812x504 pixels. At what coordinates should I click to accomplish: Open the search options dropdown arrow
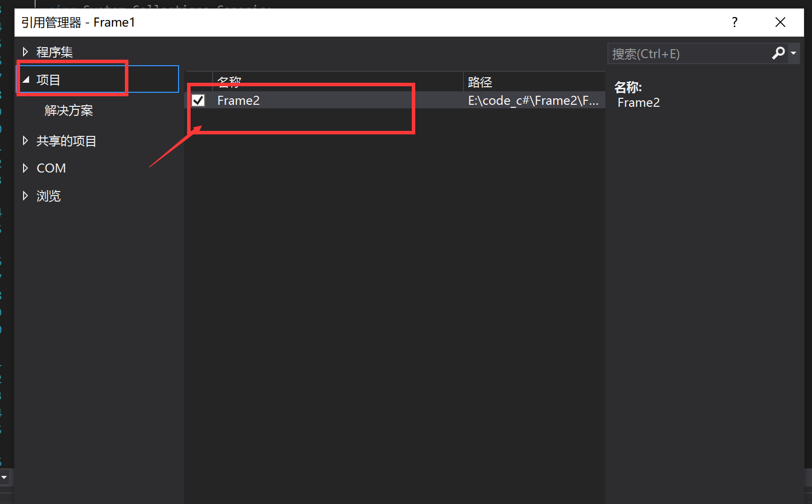click(x=794, y=53)
